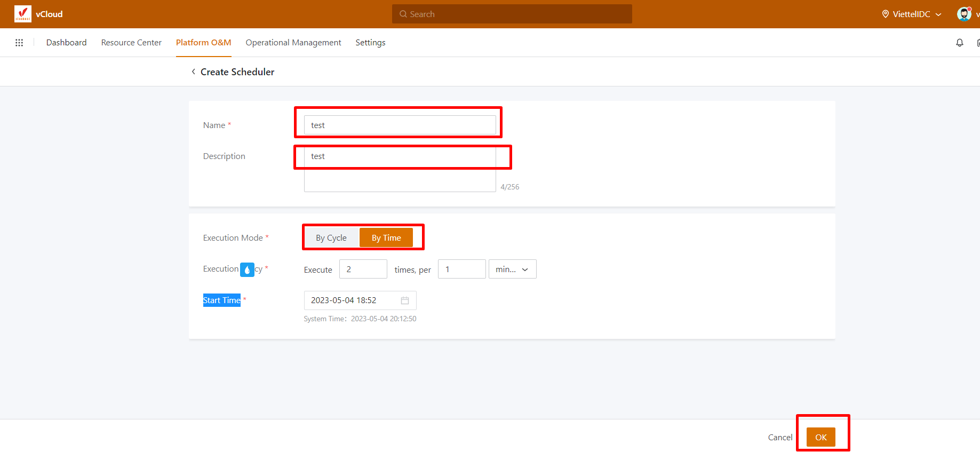Click the back arrow beside Create Scheduler
Screen dimensions: 980x452
pyautogui.click(x=193, y=72)
